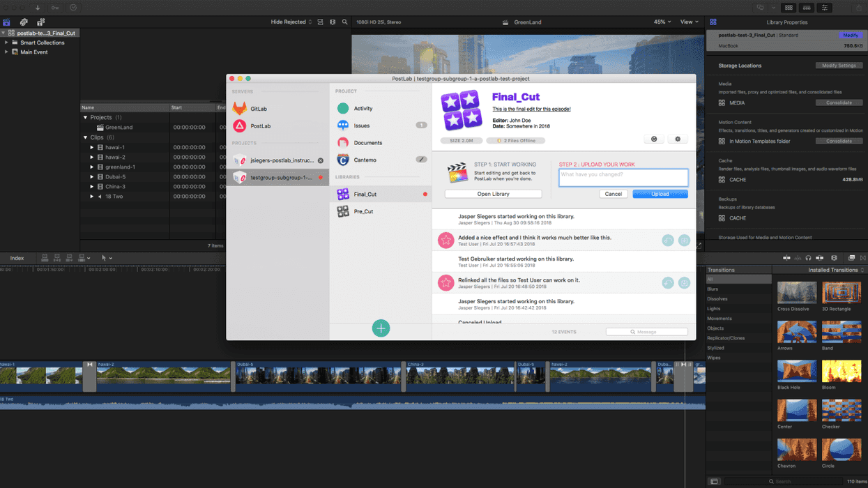
Task: Expand the Smart Collections folder
Action: tap(7, 43)
